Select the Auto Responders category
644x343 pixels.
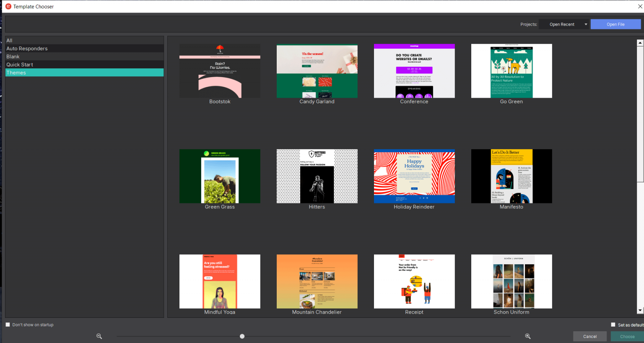(x=84, y=48)
